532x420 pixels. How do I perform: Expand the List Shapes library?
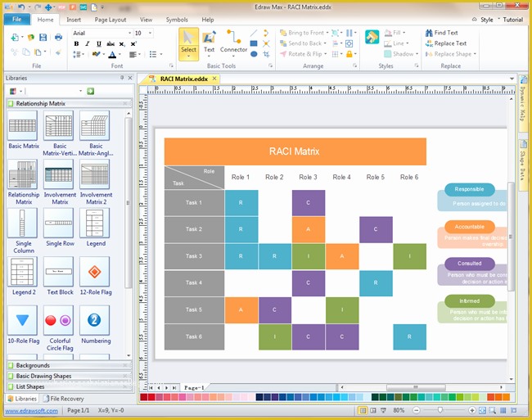[70, 386]
